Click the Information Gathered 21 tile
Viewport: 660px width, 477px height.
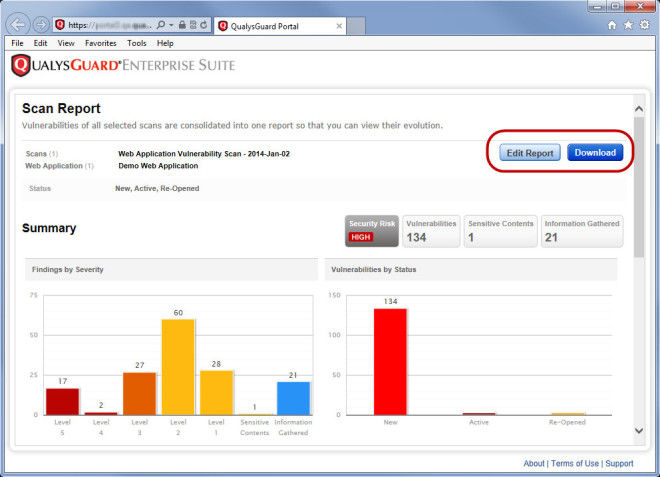click(582, 231)
